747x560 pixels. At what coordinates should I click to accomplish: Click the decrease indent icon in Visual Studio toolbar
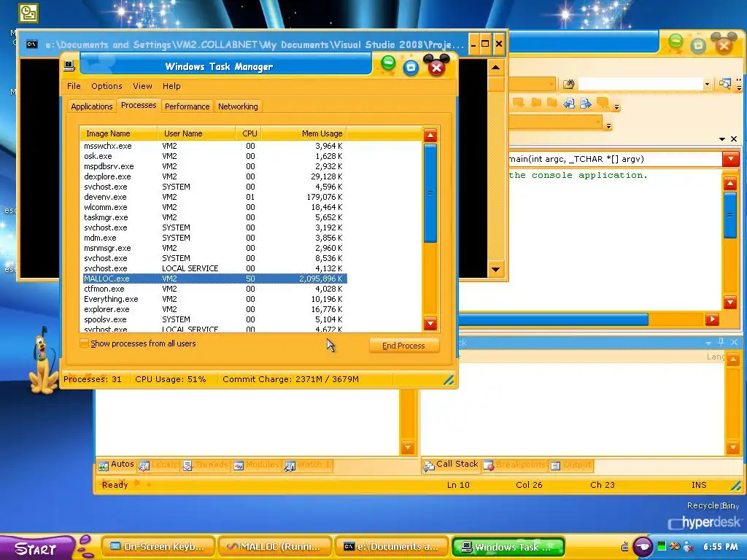pos(569,104)
